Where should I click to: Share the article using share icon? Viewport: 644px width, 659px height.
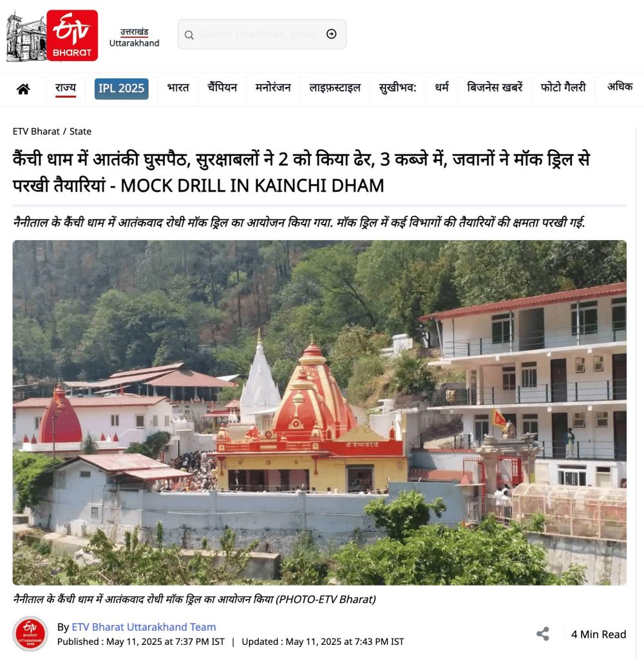[543, 634]
